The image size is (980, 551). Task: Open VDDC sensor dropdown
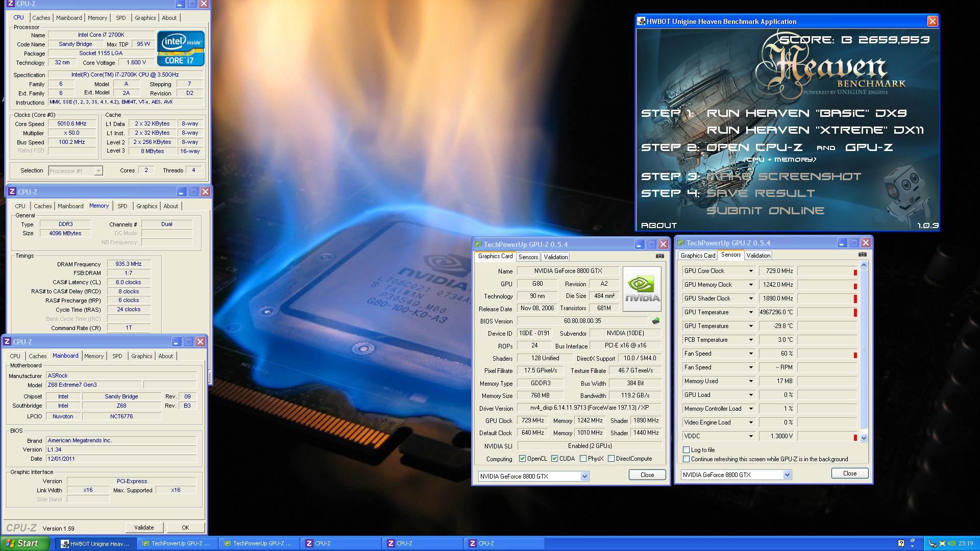(751, 436)
